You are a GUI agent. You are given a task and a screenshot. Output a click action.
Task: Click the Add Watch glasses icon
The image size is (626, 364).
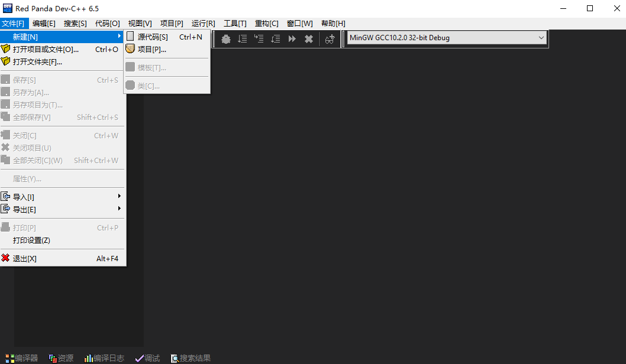[x=330, y=39]
